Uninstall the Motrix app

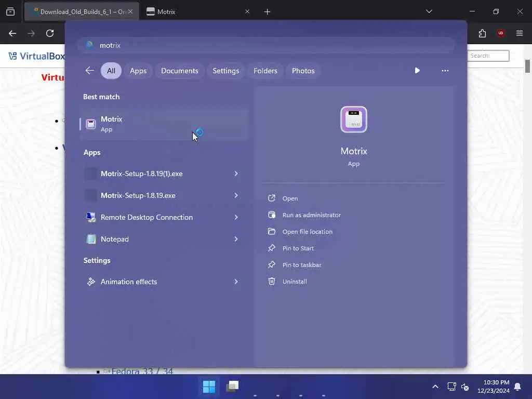pyautogui.click(x=295, y=282)
